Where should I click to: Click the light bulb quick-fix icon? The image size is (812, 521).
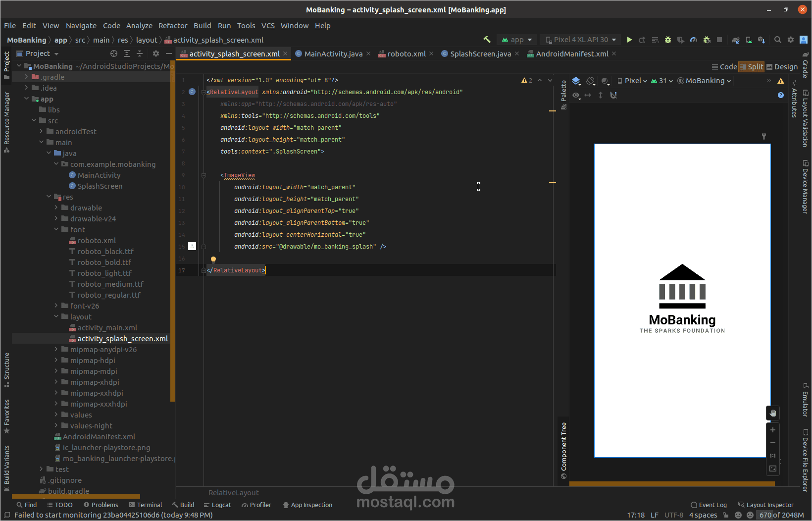213,259
